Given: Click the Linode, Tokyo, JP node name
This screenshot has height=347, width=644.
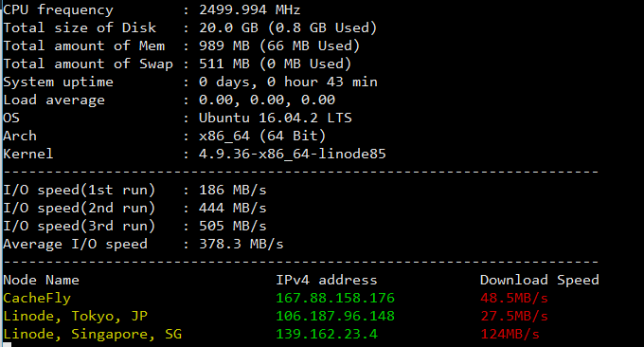Looking at the screenshot, I should (x=75, y=316).
